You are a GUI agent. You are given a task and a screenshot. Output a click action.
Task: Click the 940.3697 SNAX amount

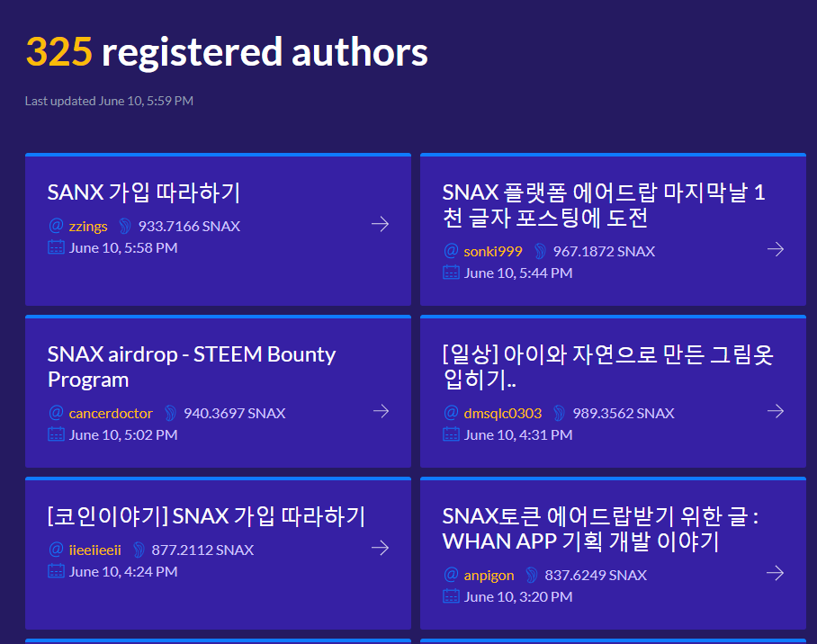click(235, 413)
